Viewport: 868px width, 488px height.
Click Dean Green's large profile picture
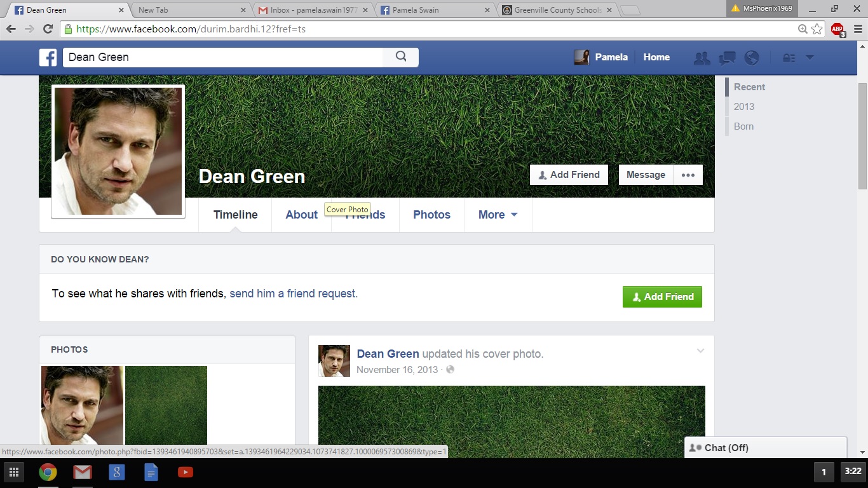tap(118, 151)
